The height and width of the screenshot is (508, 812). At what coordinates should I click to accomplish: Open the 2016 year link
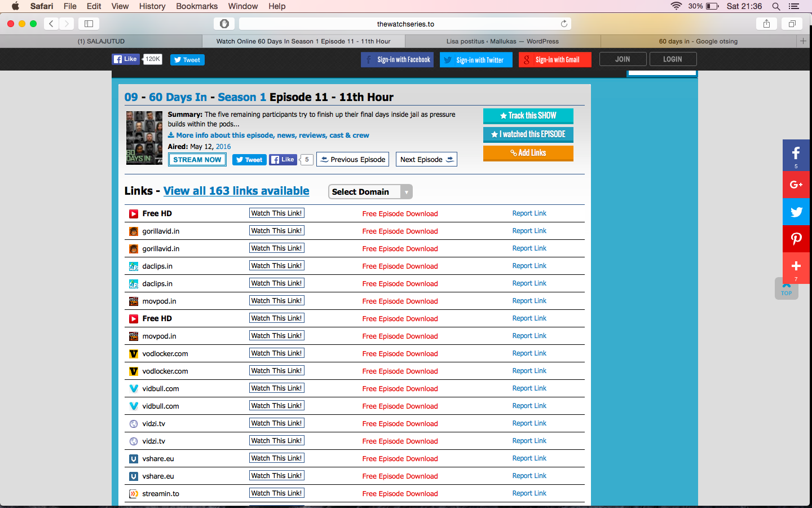[x=223, y=147]
